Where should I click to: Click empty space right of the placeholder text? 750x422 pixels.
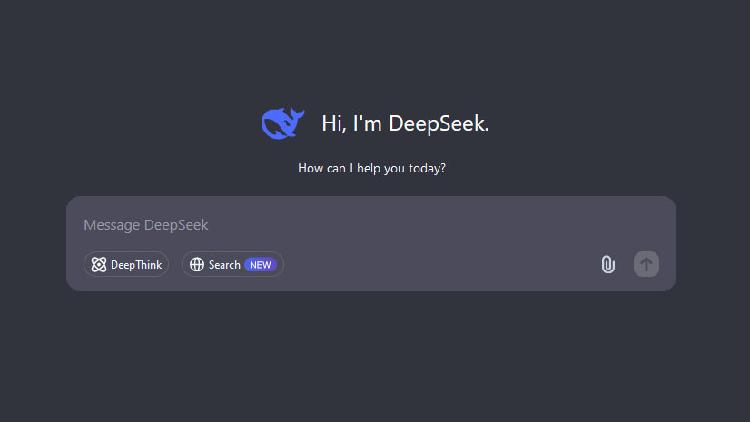coord(450,225)
